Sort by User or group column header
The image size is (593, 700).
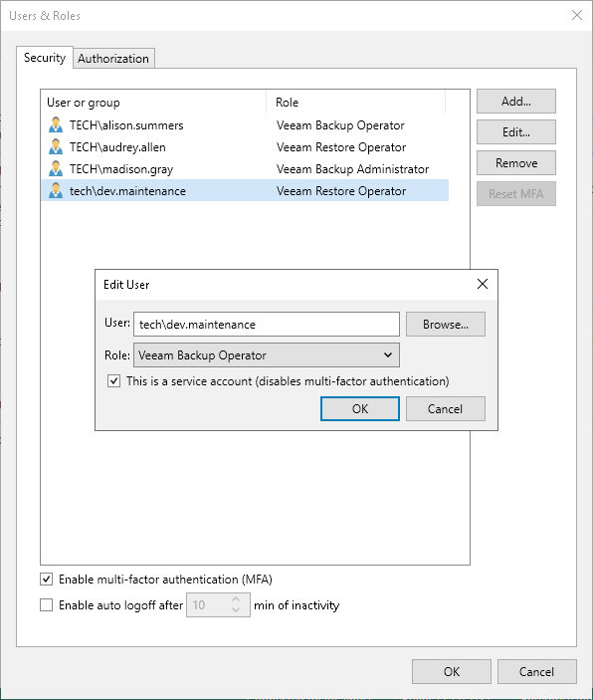(x=153, y=103)
